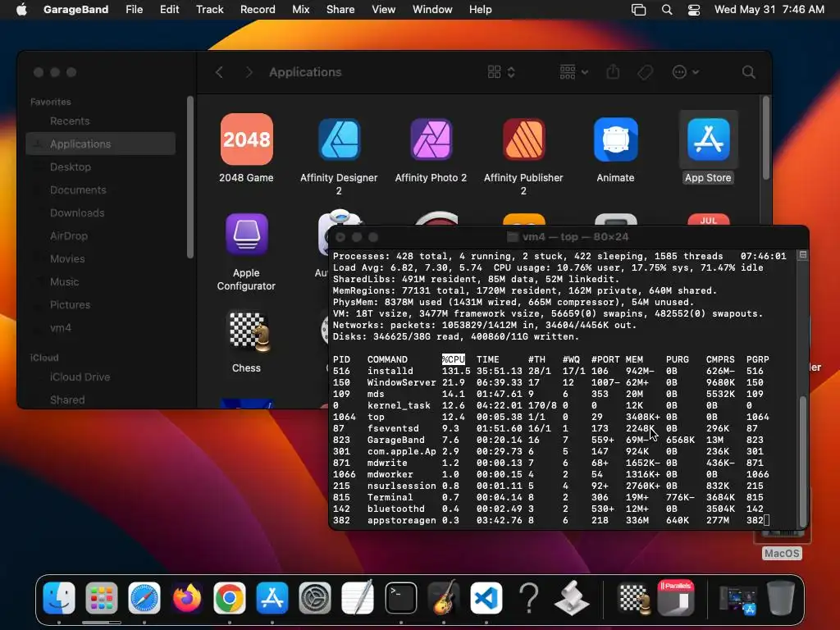The width and height of the screenshot is (840, 630).
Task: Click the Terminal window vertical scrollbar
Action: (802, 461)
